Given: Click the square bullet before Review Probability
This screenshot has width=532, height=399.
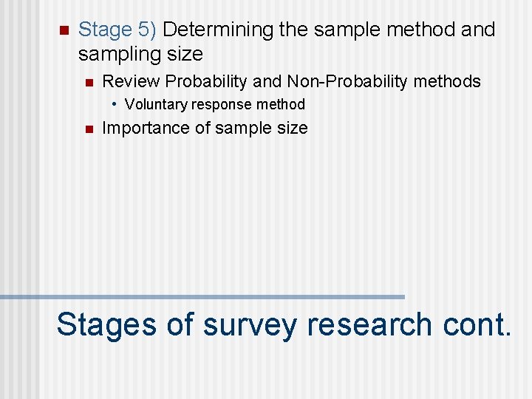Looking at the screenshot, I should 89,82.
